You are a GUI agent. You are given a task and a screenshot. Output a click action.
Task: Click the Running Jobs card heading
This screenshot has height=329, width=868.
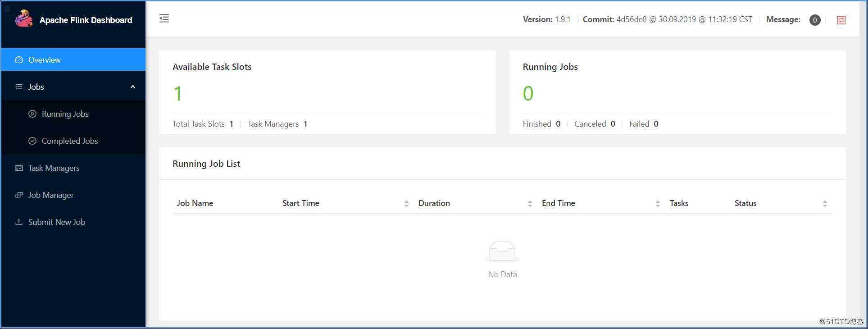(x=550, y=67)
